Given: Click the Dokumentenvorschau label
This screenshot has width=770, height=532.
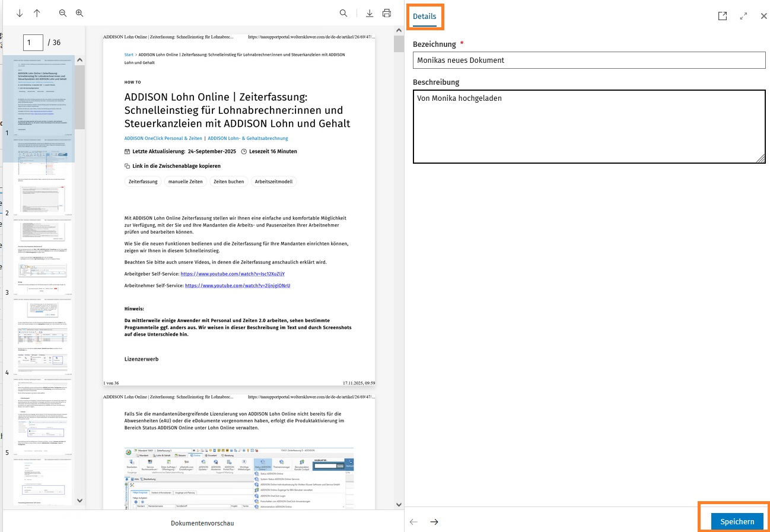Looking at the screenshot, I should click(202, 523).
